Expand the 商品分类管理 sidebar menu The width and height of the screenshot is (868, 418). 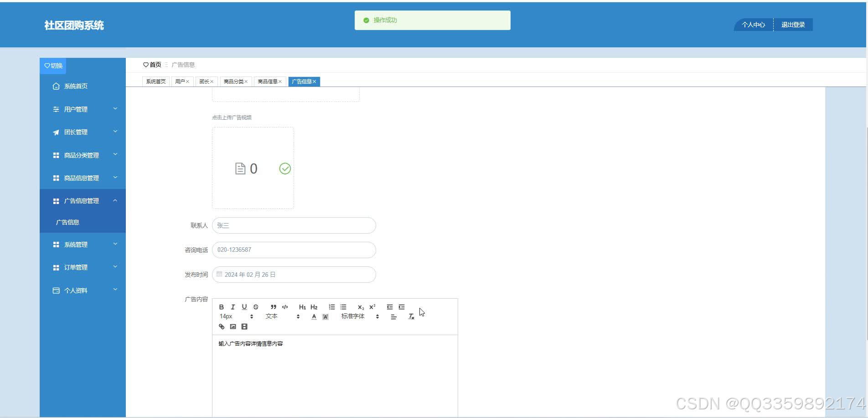pos(83,155)
